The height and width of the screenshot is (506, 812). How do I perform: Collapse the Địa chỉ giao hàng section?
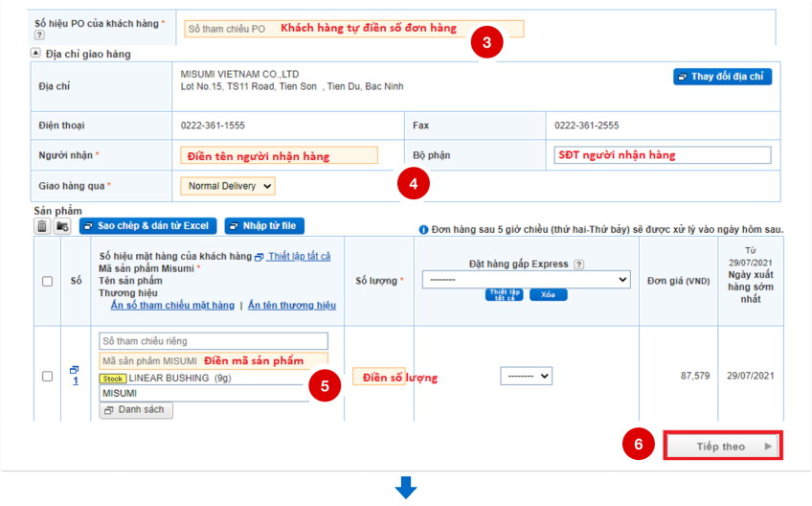[36, 54]
